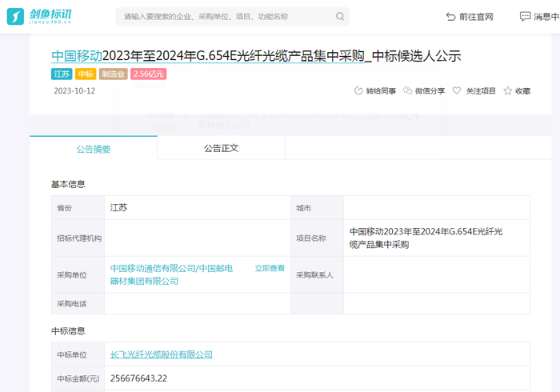
Task: Open the 中国移动 link in the title
Action: click(x=77, y=56)
